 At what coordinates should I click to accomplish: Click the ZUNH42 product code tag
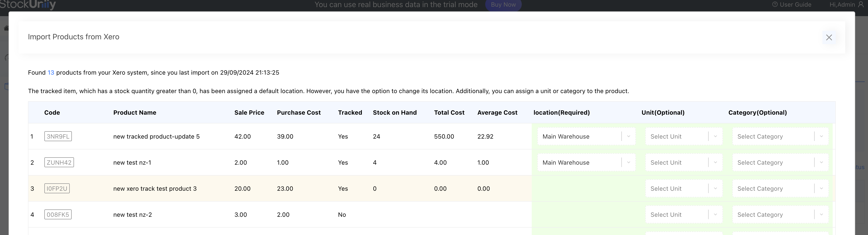pos(59,163)
